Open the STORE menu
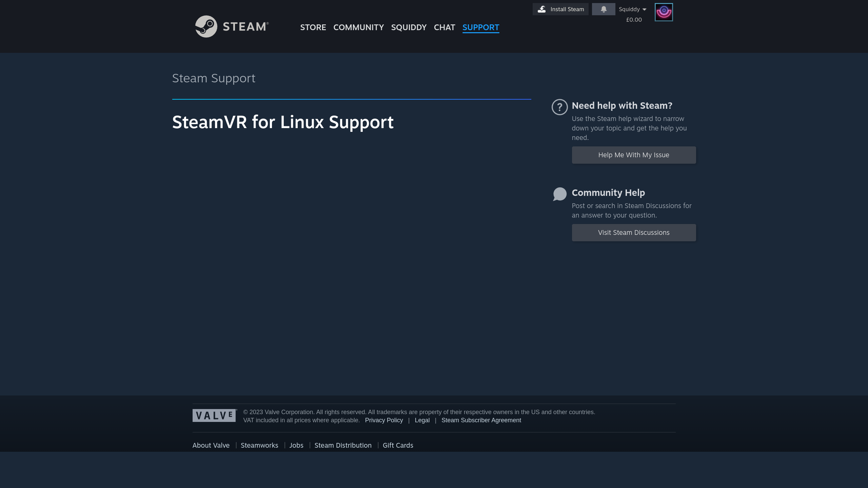Screen dimensions: 868x488 (313, 27)
